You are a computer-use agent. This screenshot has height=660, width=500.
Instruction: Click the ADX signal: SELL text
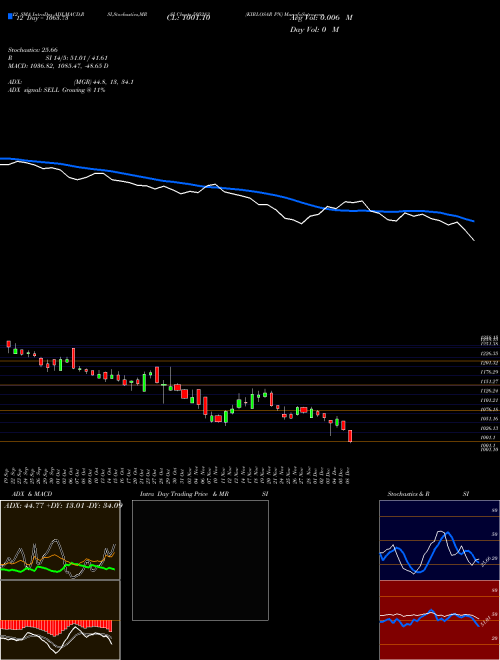[56, 90]
